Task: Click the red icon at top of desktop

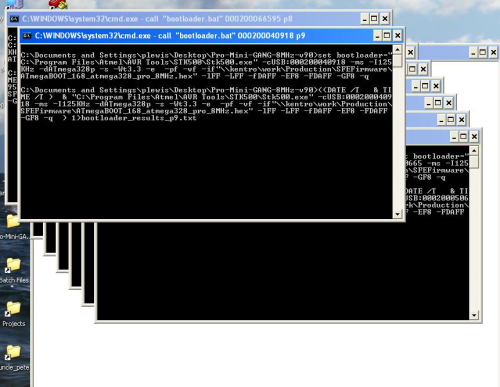Action: pos(58,4)
